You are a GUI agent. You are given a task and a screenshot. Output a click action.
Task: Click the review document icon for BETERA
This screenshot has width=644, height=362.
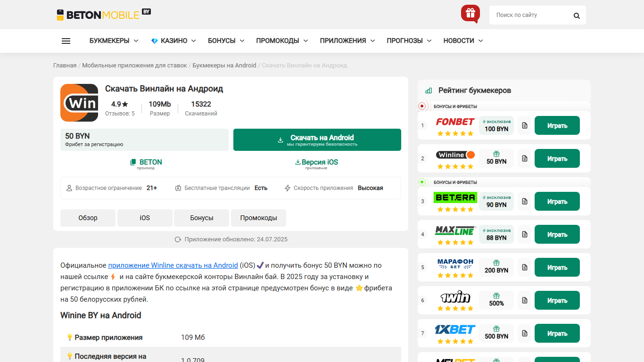pyautogui.click(x=524, y=201)
